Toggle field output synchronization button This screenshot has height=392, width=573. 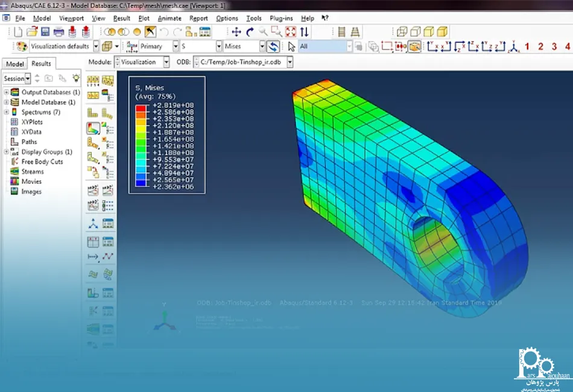(274, 46)
